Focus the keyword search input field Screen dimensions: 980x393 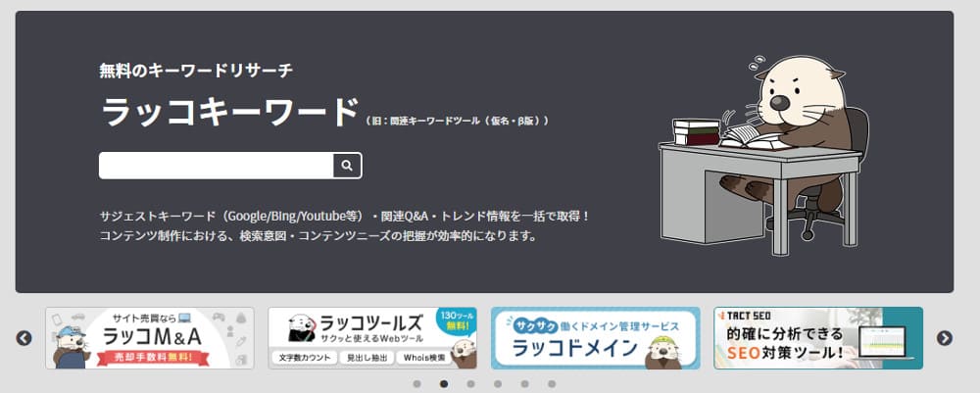pos(217,166)
